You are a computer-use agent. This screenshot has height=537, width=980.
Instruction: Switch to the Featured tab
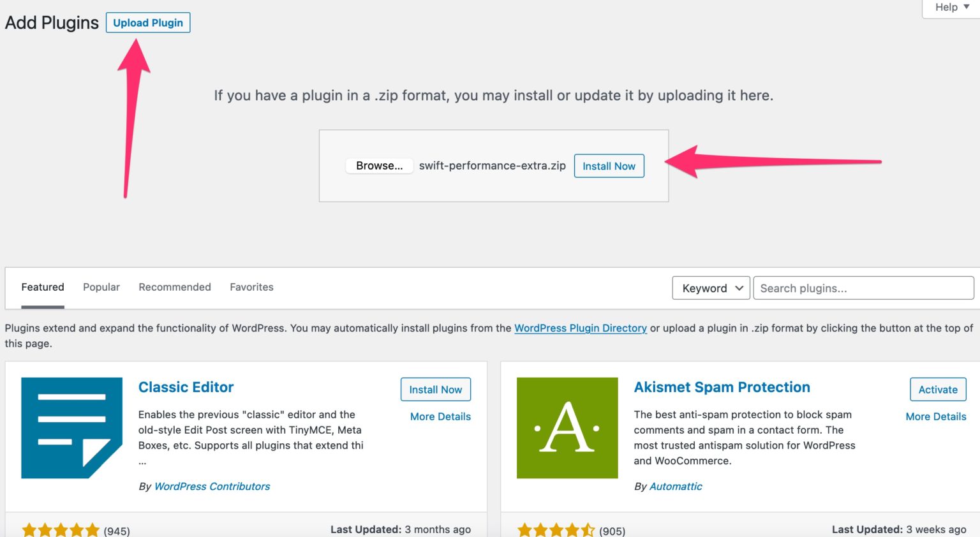pyautogui.click(x=43, y=287)
